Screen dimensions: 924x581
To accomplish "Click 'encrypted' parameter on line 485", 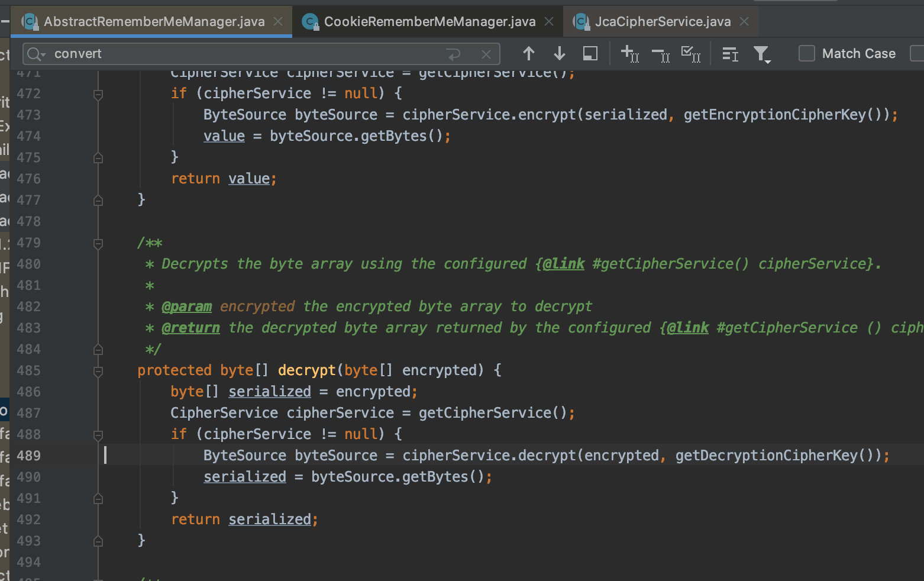I will (439, 370).
